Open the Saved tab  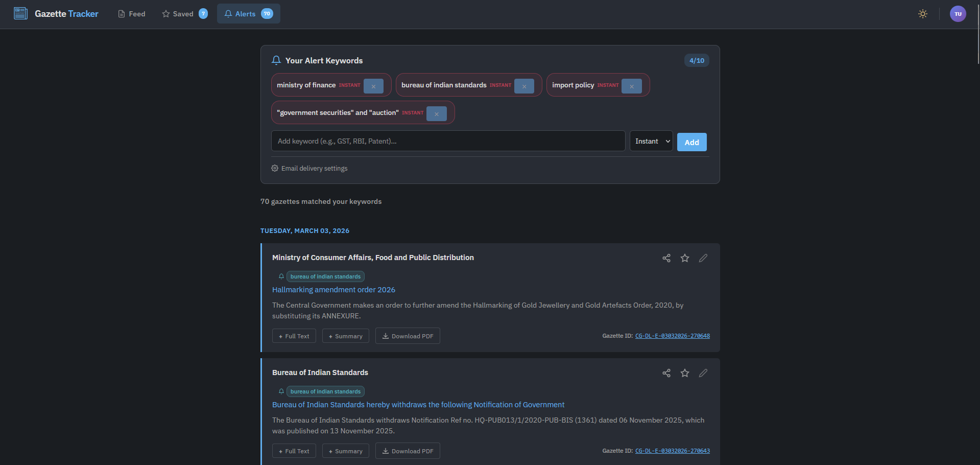coord(184,14)
